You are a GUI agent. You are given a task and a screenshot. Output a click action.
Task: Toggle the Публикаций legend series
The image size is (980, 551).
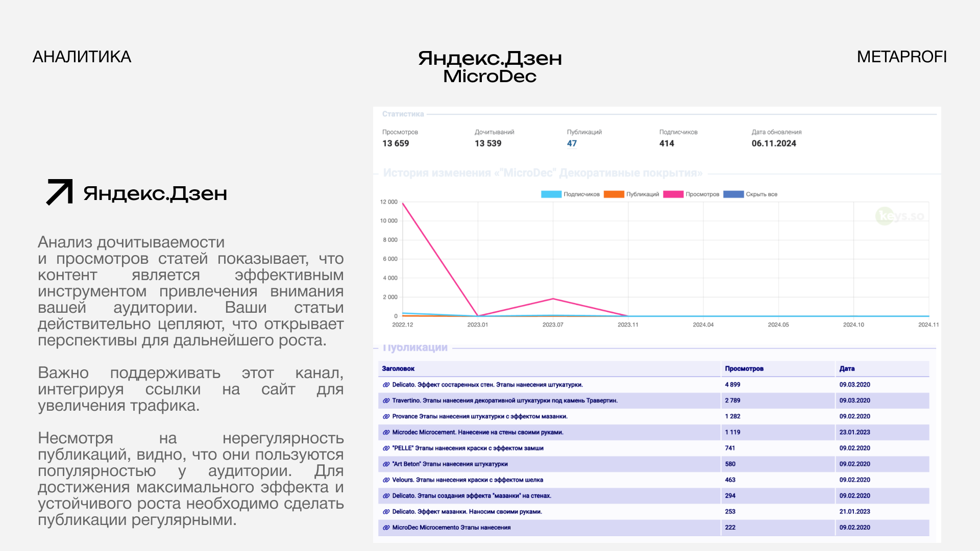(642, 194)
